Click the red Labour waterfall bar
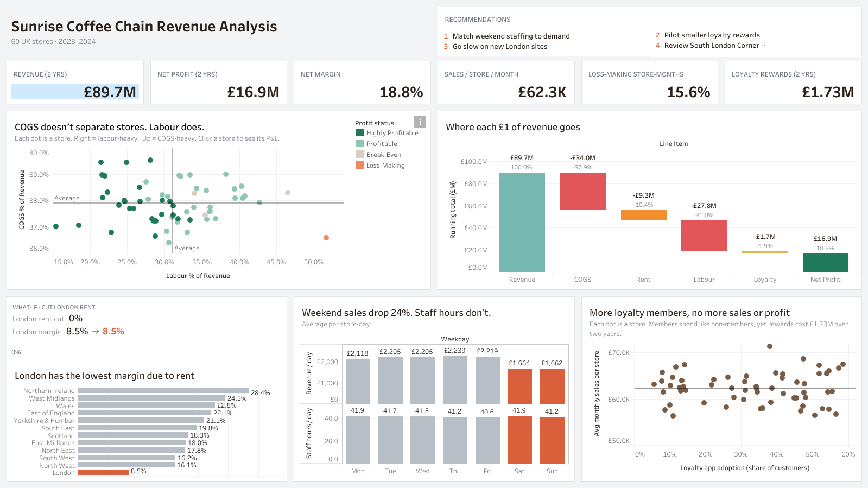Image resolution: width=868 pixels, height=488 pixels. point(704,236)
